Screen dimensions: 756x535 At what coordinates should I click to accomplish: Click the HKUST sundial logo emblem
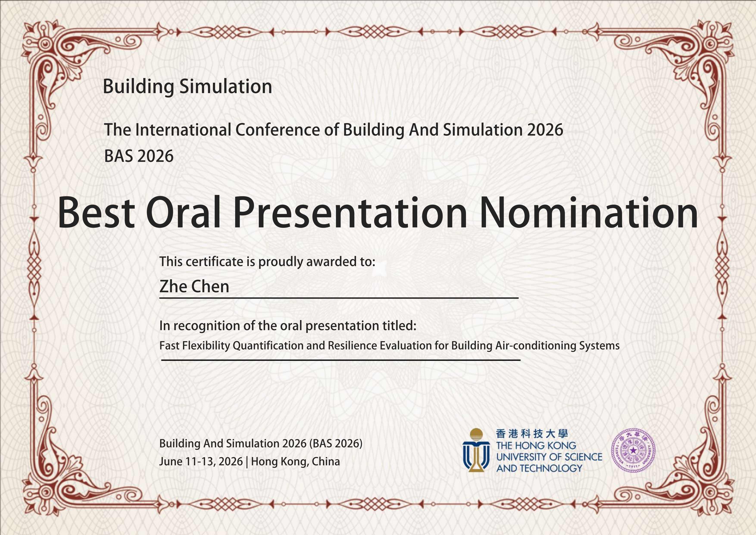[476, 450]
